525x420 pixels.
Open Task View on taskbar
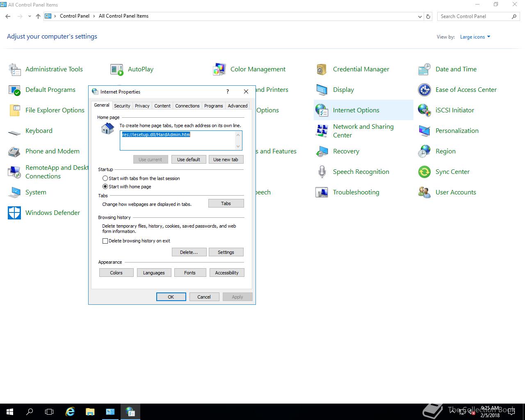point(49,412)
